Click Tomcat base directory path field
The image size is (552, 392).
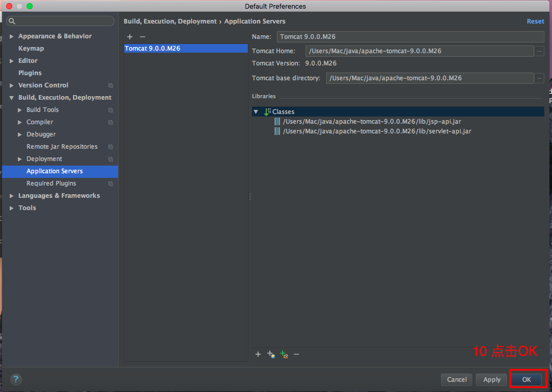click(429, 78)
